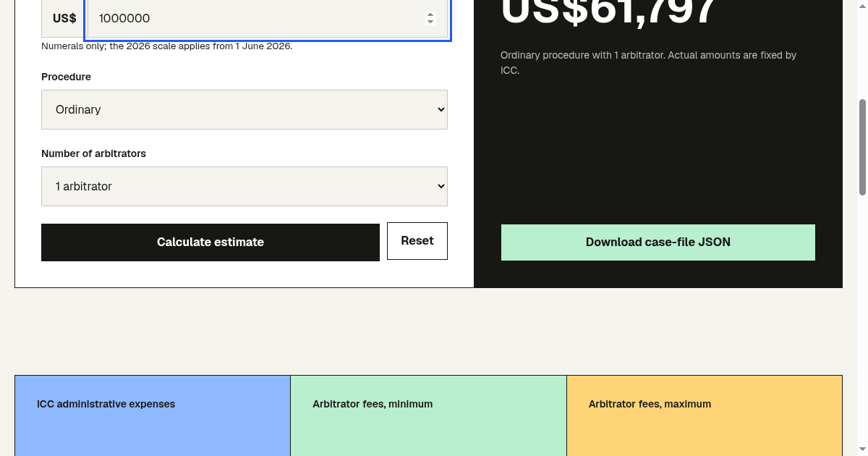Click the 'Ordinary procedure with 1 arbitrator' note
Image resolution: width=868 pixels, height=456 pixels.
click(649, 63)
